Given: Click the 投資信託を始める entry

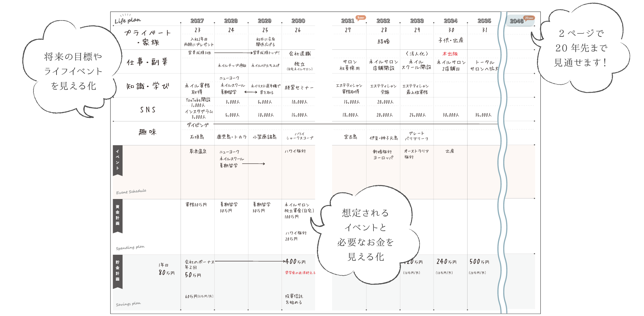Looking at the screenshot, I should point(294,299).
